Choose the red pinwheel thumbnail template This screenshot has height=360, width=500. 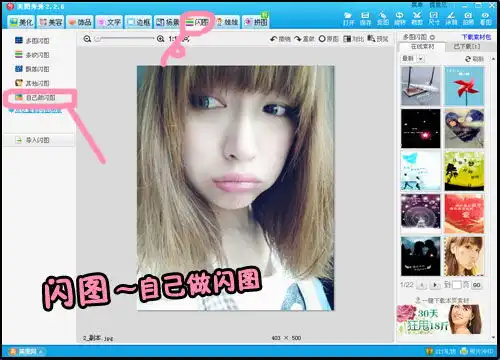pyautogui.click(x=464, y=86)
